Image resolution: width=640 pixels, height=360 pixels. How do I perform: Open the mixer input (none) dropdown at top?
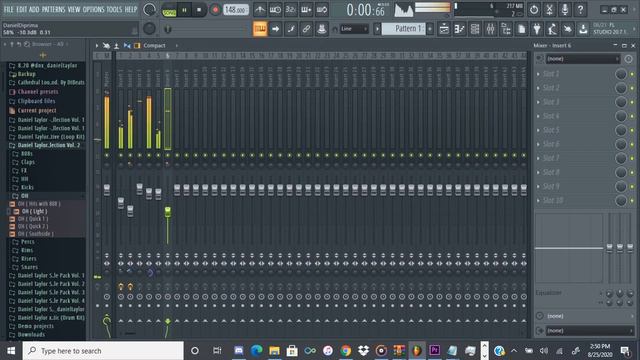click(x=582, y=59)
